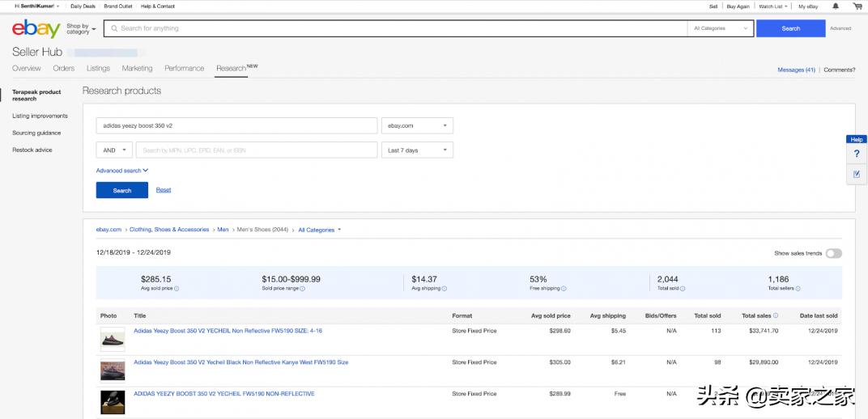Select Listing improvements in sidebar
The height and width of the screenshot is (419, 868).
click(x=40, y=116)
